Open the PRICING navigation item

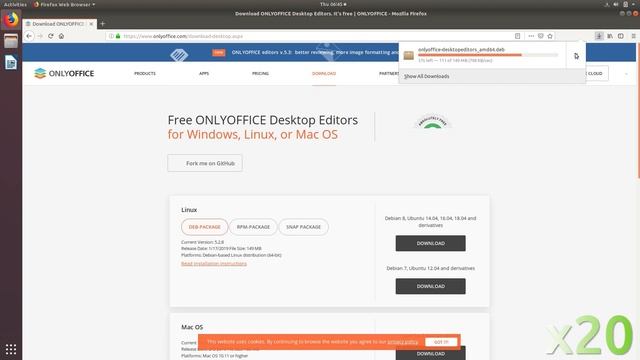(x=260, y=73)
